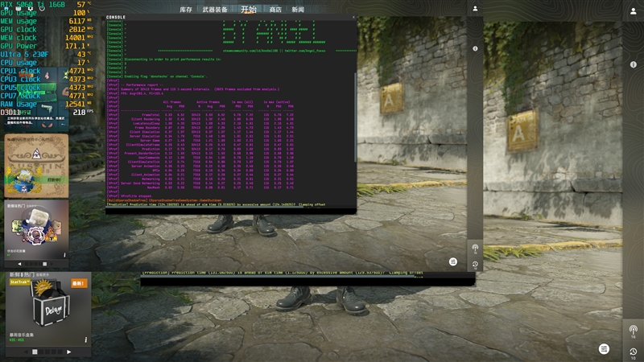This screenshot has width=644, height=362.
Task: Open the recent history clock icon labeled 10
Action: pos(633,351)
